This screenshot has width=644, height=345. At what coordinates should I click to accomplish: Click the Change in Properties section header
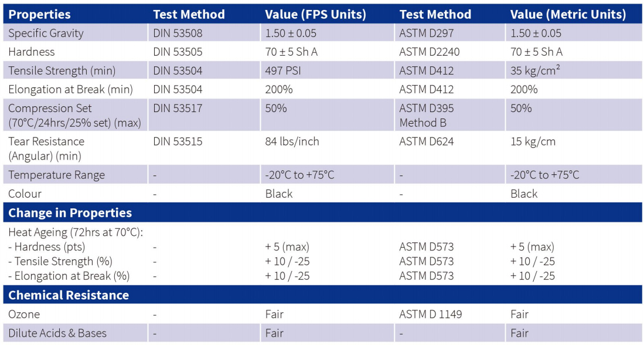tap(70, 212)
